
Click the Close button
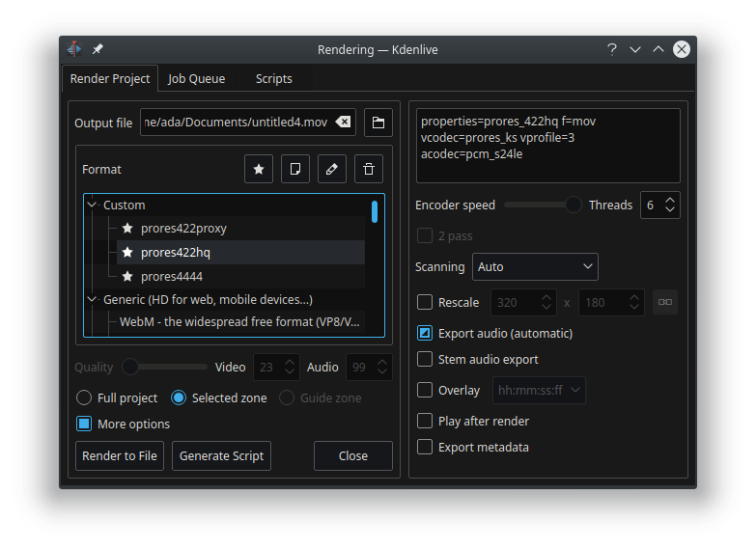[x=353, y=455]
